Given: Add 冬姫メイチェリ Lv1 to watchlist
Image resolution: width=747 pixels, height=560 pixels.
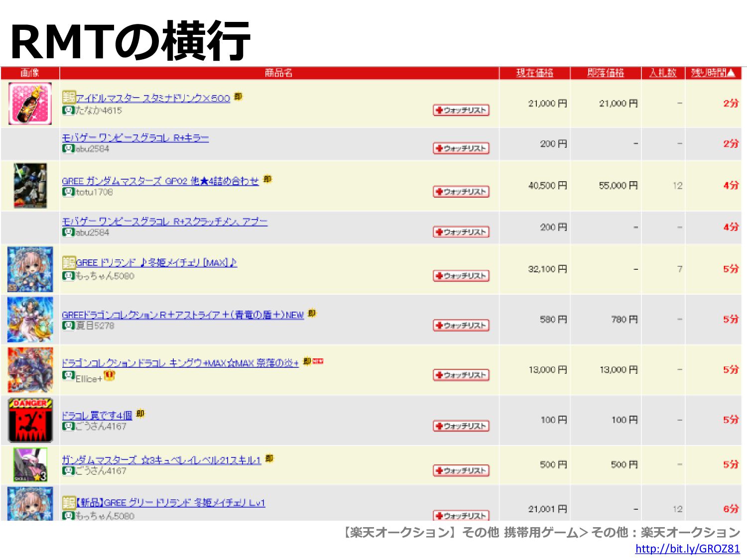Looking at the screenshot, I should [461, 516].
